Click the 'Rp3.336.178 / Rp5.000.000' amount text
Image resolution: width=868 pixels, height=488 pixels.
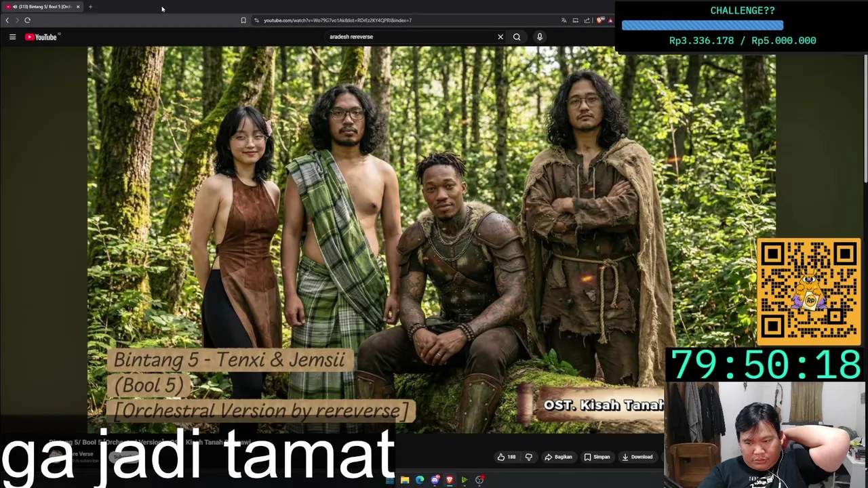[x=743, y=41]
